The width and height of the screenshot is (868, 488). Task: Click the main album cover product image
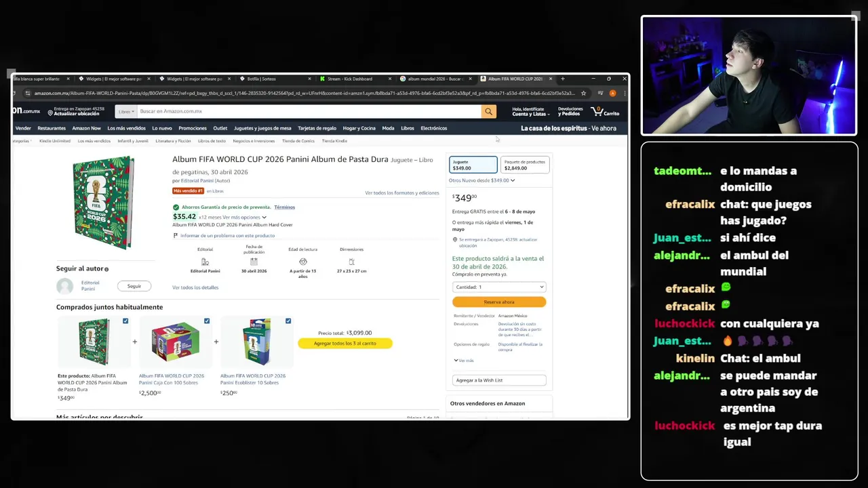(x=104, y=202)
